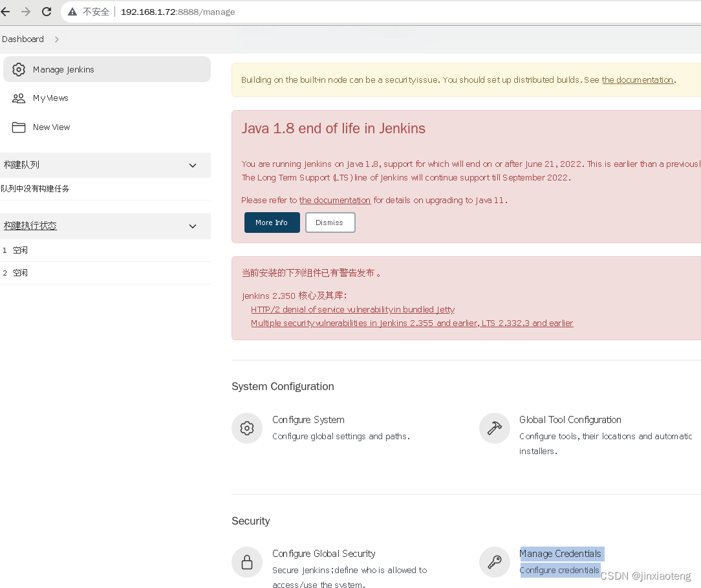Click executor 2 空闲 row
The width and height of the screenshot is (701, 588).
coord(105,273)
